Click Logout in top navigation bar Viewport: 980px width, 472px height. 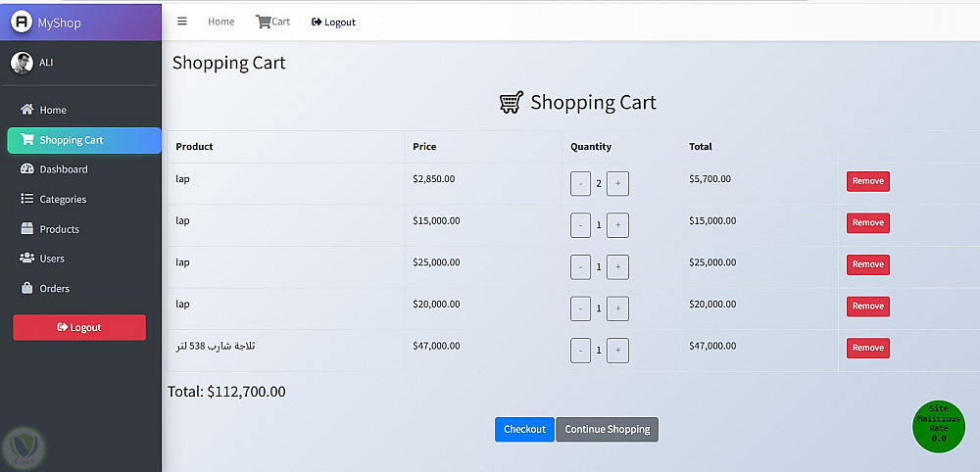click(x=334, y=22)
